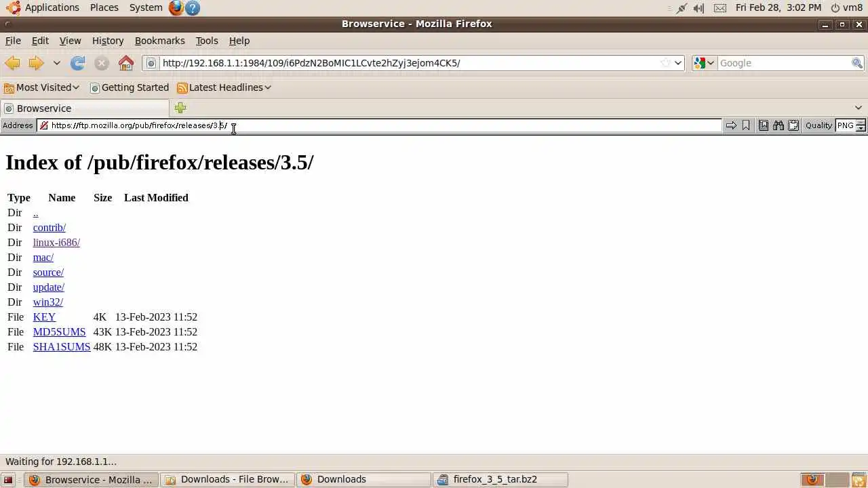
Task: Click the network connection icon in system tray
Action: tap(682, 8)
